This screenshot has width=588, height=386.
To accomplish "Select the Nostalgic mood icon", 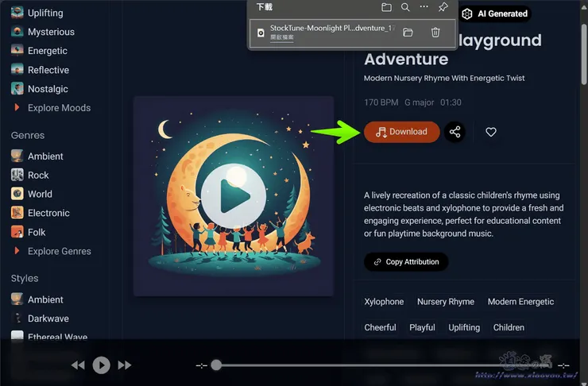I will [17, 89].
